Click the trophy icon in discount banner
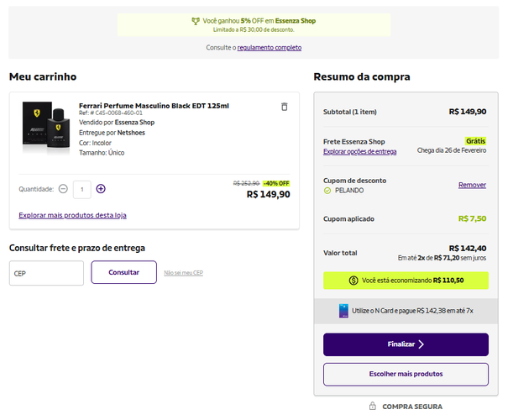 pyautogui.click(x=196, y=21)
